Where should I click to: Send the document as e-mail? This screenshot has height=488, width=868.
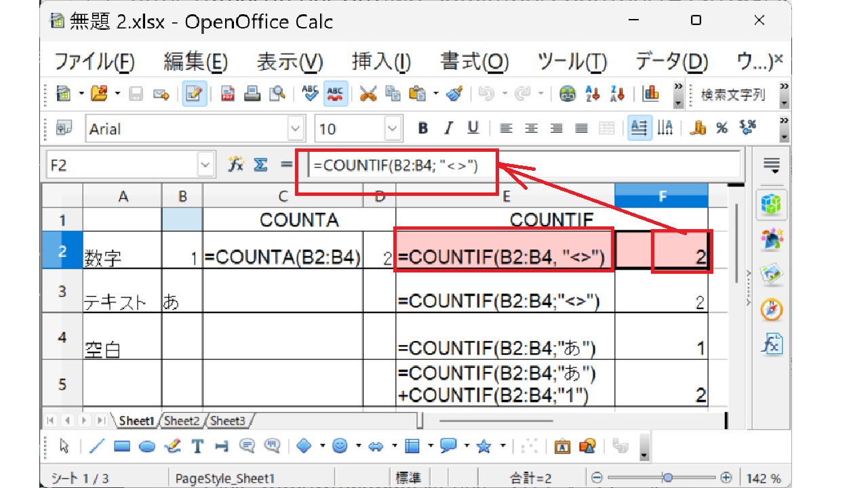(x=161, y=94)
